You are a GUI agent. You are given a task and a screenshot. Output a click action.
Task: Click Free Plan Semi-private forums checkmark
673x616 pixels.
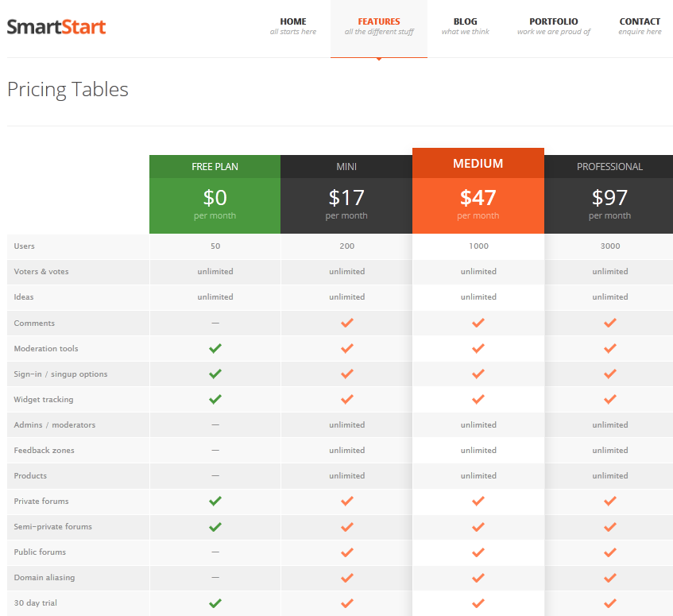215,527
